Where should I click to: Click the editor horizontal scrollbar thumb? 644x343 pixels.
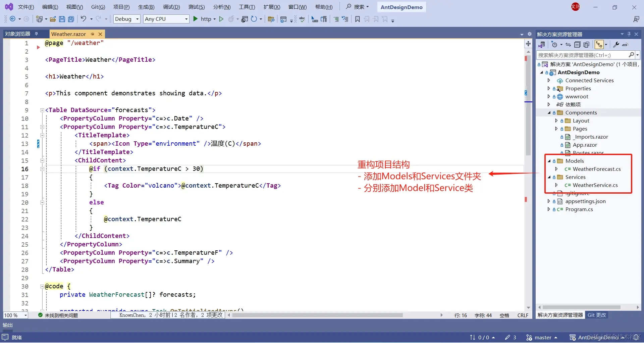[317, 315]
